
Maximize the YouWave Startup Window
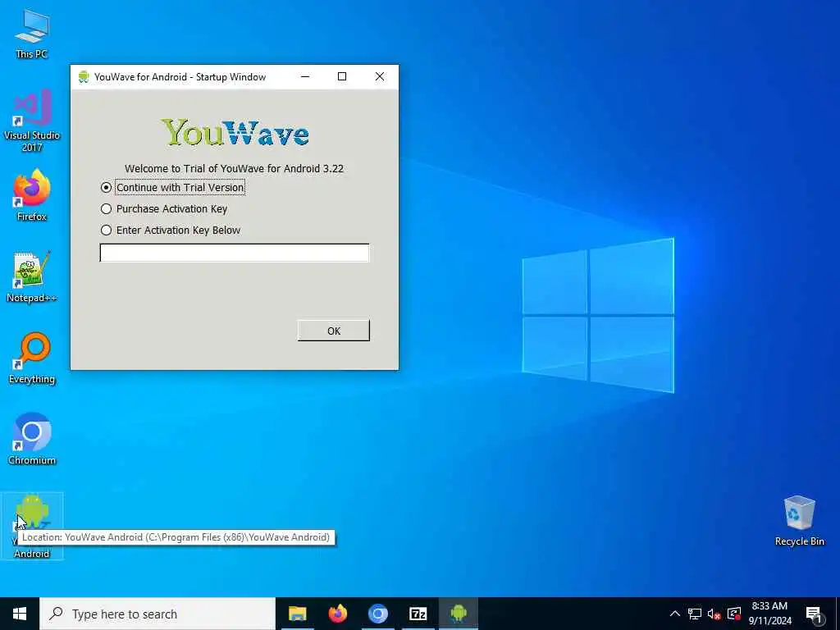[x=342, y=76]
